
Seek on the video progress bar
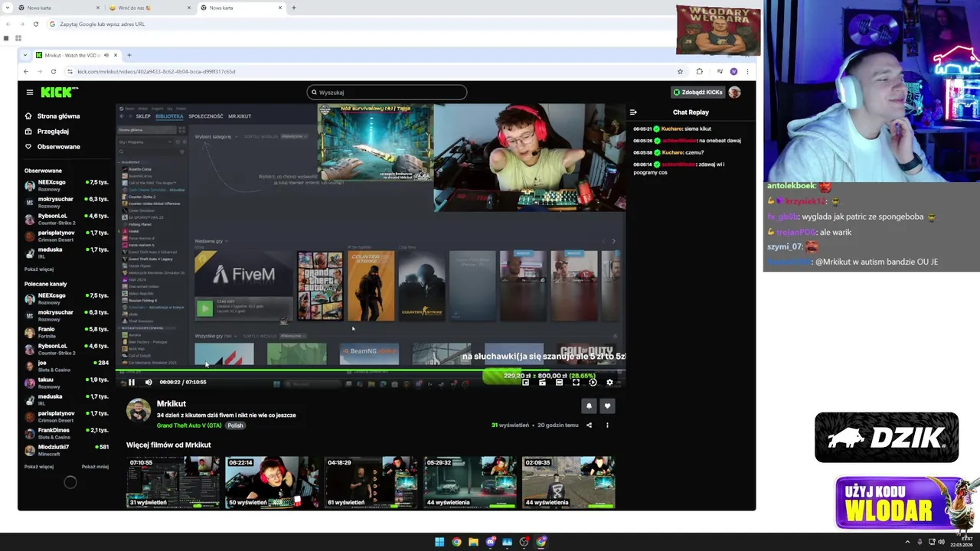[x=371, y=371]
